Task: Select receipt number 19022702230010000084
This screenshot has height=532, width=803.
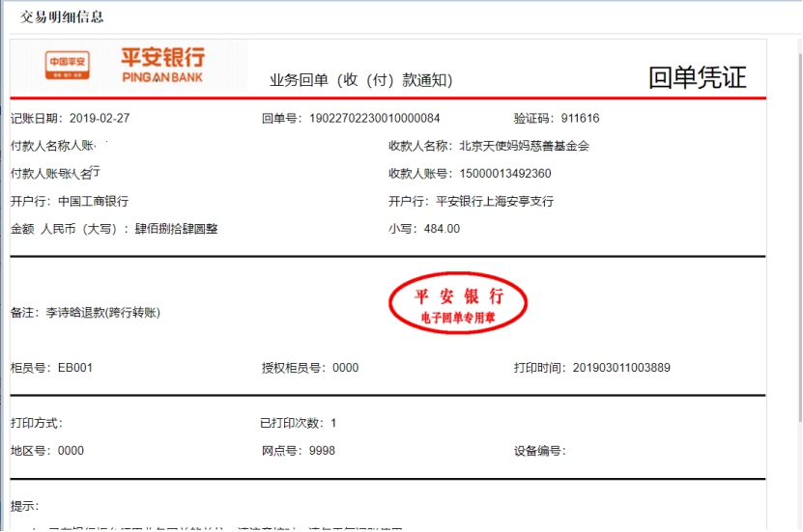Action: (374, 118)
